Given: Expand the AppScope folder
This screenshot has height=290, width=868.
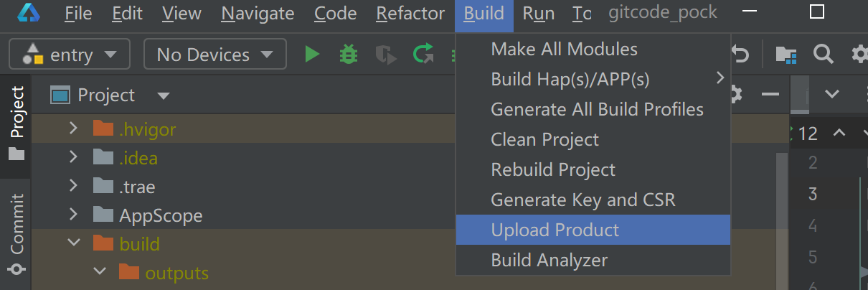Looking at the screenshot, I should [73, 215].
